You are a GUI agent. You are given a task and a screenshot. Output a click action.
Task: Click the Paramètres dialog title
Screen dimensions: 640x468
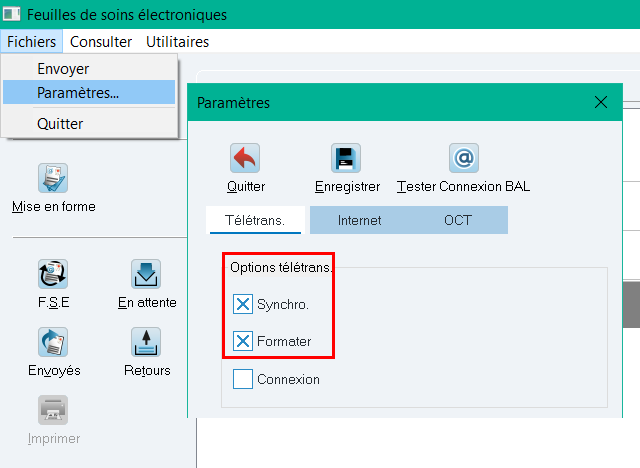pos(233,103)
